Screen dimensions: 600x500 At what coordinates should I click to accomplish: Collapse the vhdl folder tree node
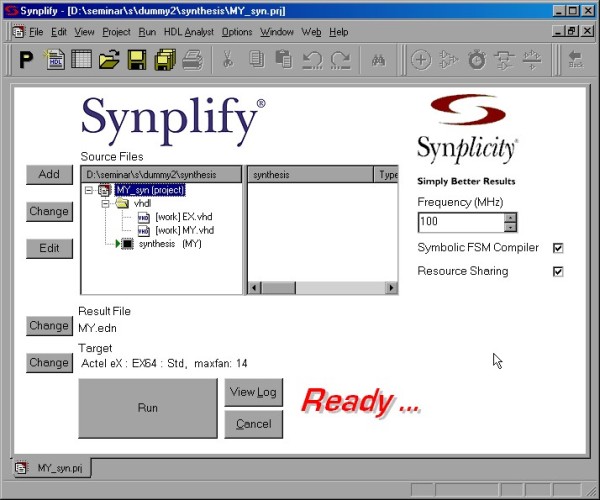coord(105,204)
